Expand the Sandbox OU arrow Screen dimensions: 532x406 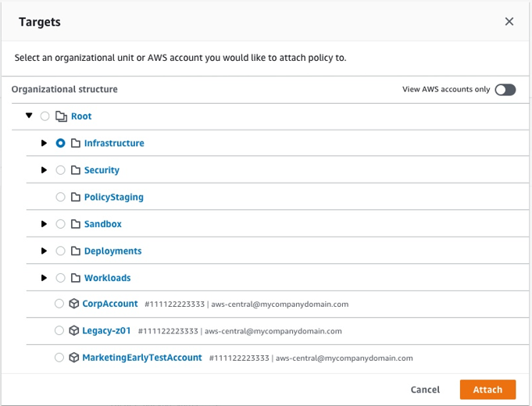(44, 223)
